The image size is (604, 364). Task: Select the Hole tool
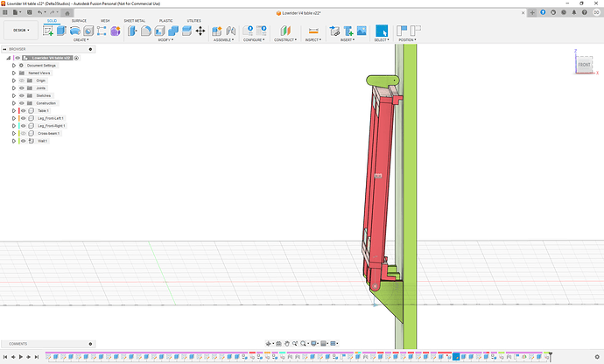(x=88, y=31)
